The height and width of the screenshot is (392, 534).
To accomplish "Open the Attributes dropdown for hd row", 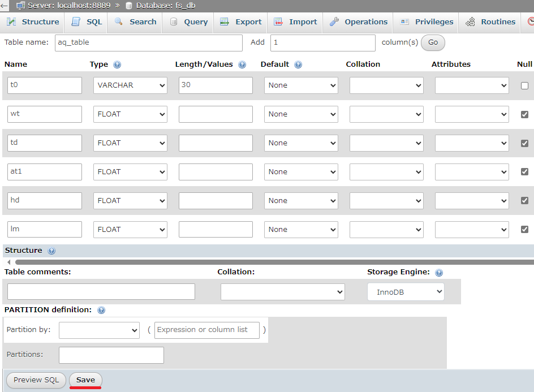I will [x=472, y=201].
